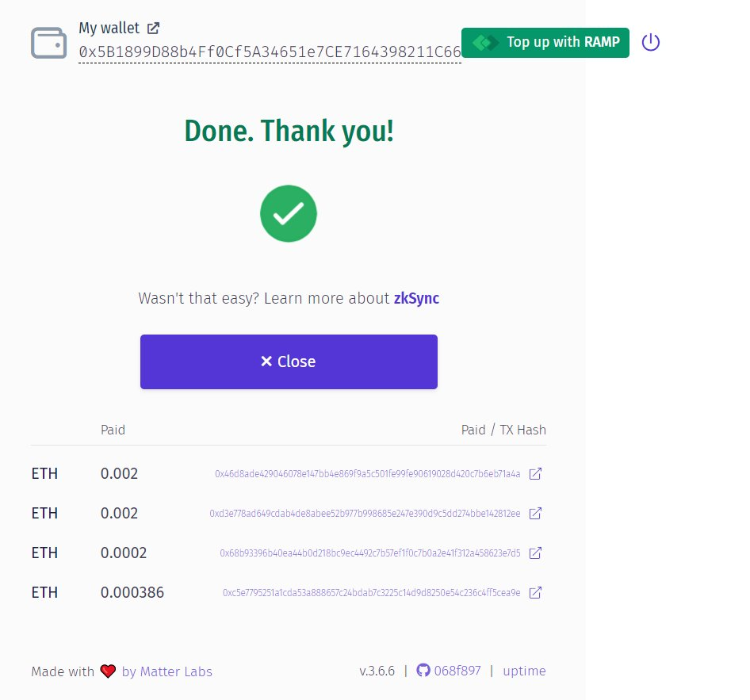This screenshot has width=750, height=700.
Task: Open external link for 0xd3e778ad transaction
Action: 535,514
